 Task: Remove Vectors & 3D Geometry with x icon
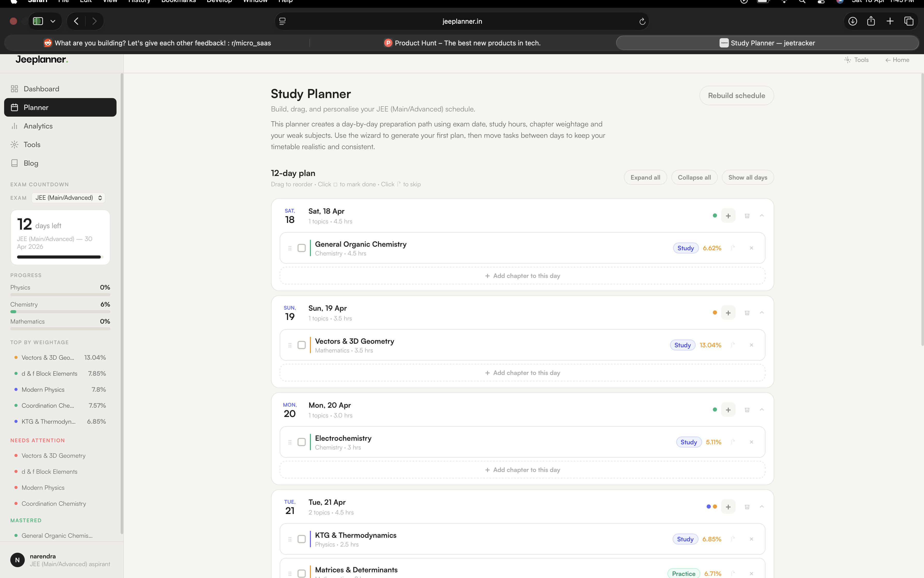click(752, 345)
